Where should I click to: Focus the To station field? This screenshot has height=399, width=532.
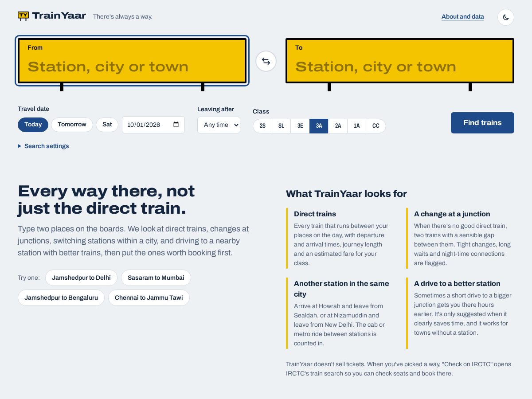click(400, 61)
